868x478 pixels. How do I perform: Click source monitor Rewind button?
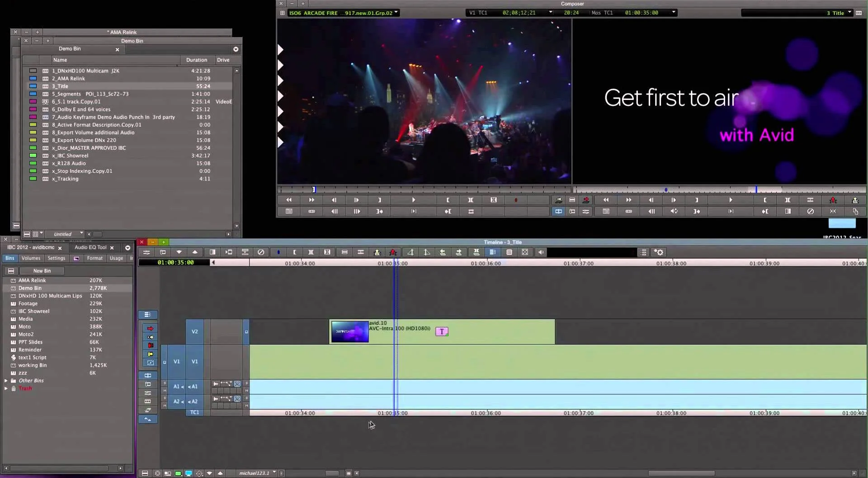pos(289,200)
